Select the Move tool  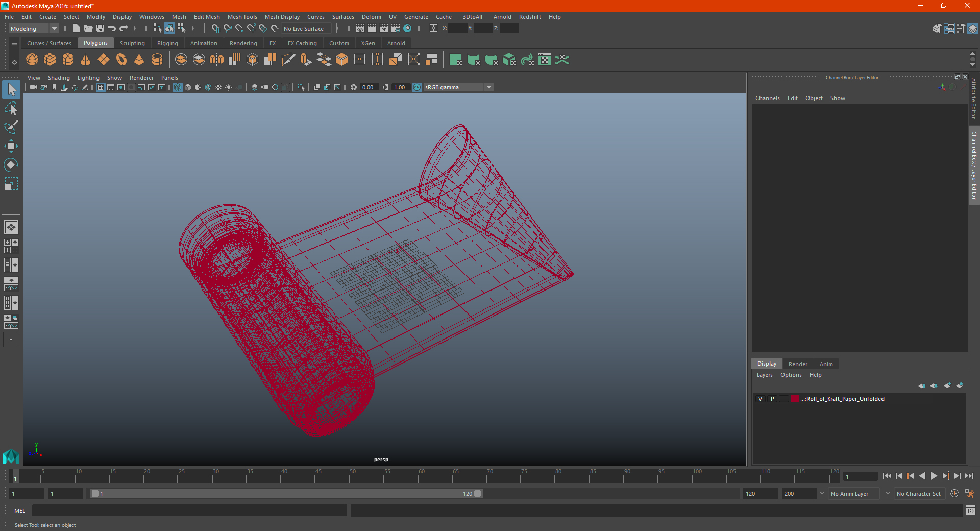(x=11, y=146)
